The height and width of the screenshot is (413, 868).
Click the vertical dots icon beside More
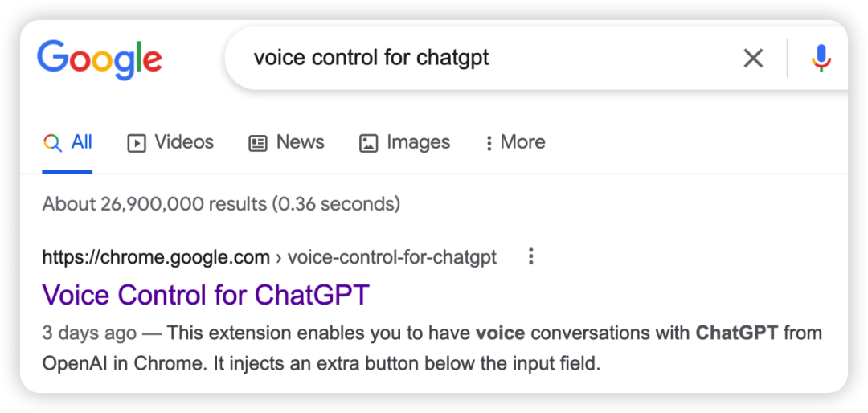(x=489, y=143)
